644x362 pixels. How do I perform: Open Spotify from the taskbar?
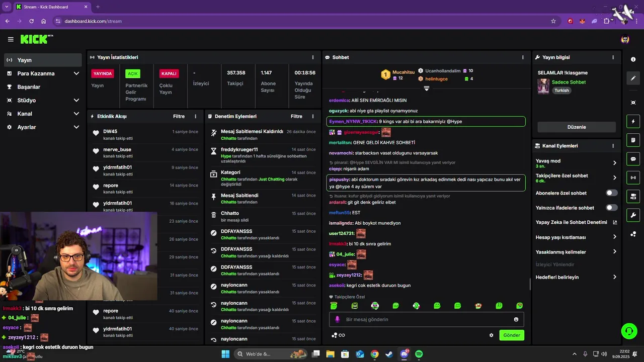pos(419,354)
